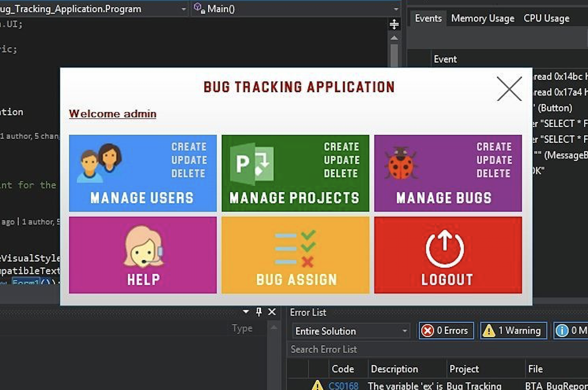Select the Manage Projects tile
588x390 pixels.
tap(295, 173)
